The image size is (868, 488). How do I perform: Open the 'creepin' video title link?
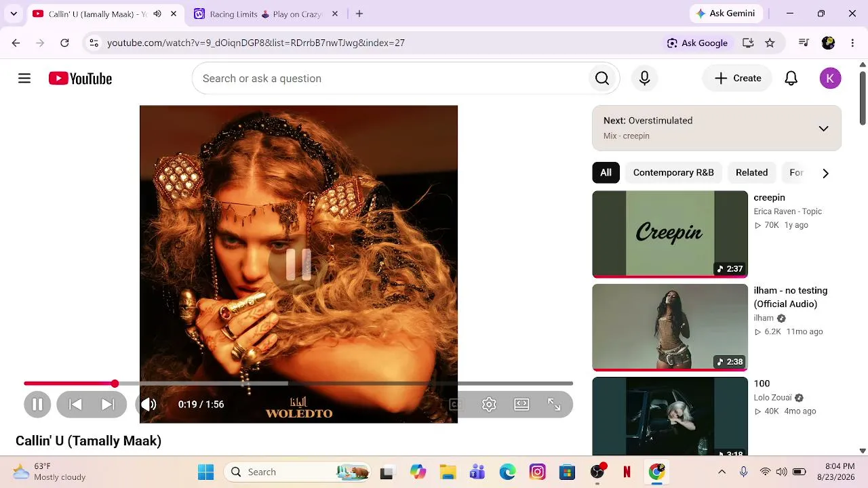pyautogui.click(x=769, y=198)
